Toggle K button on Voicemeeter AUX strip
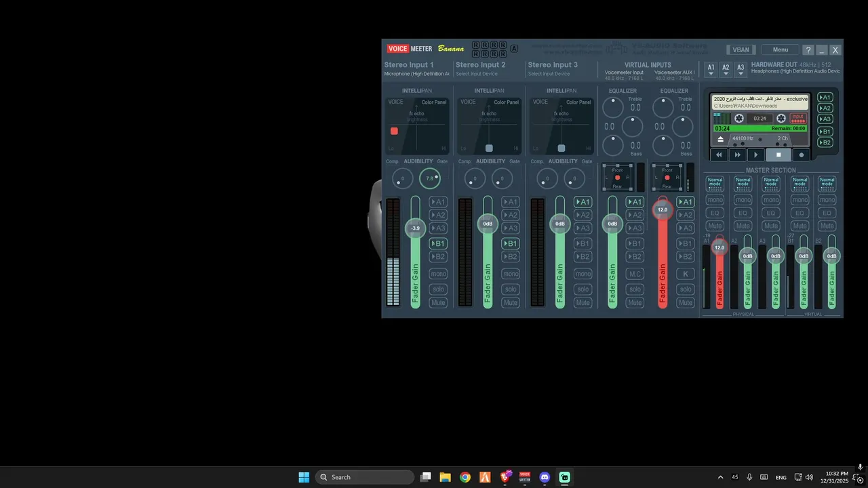This screenshot has width=868, height=488. click(x=686, y=274)
